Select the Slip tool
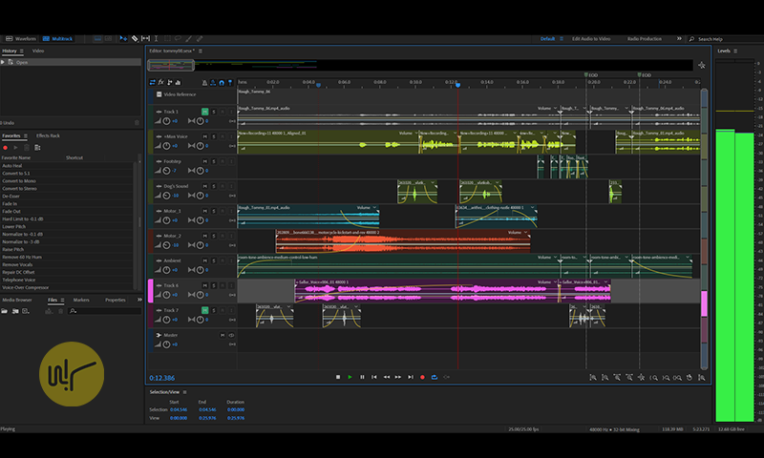This screenshot has width=764, height=458. 145,38
